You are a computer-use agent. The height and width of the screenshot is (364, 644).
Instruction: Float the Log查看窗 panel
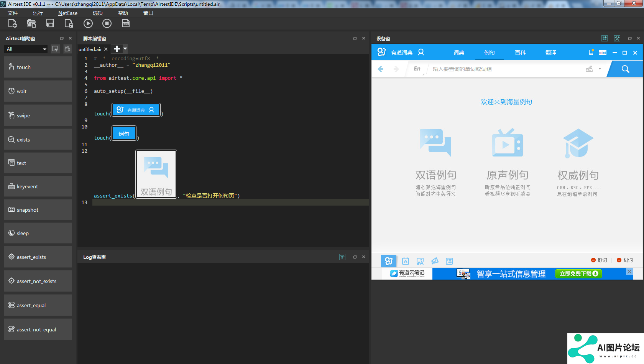(355, 257)
